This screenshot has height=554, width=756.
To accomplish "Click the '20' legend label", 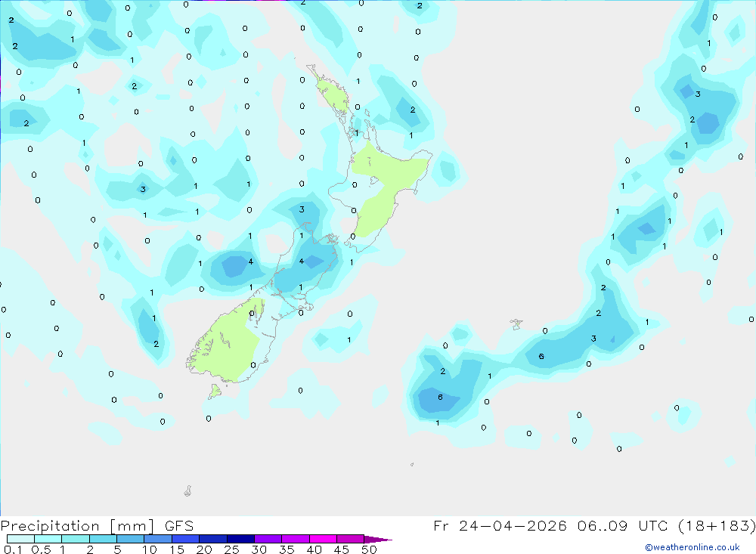I will pos(204,549).
